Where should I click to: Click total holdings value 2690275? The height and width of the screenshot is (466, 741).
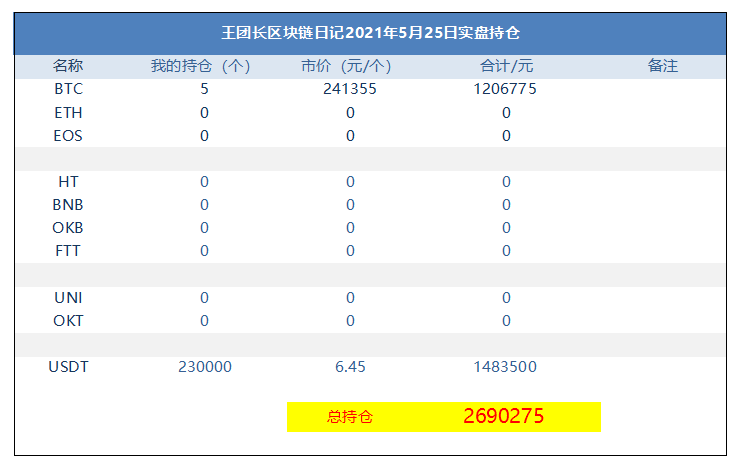504,416
